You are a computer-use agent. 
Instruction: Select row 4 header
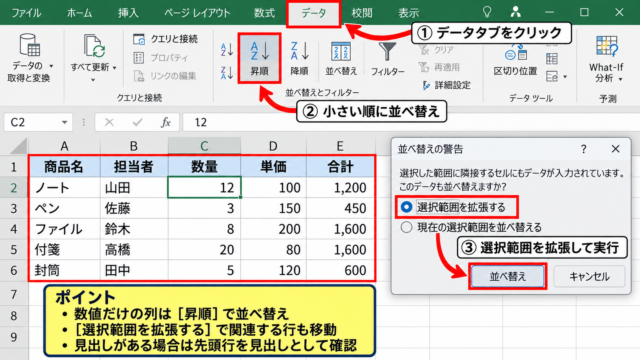coord(14,229)
